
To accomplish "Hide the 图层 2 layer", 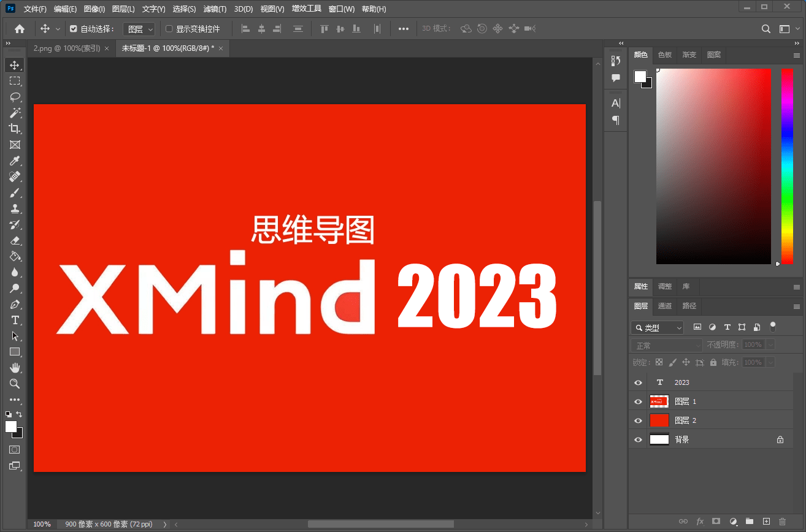I will (638, 420).
